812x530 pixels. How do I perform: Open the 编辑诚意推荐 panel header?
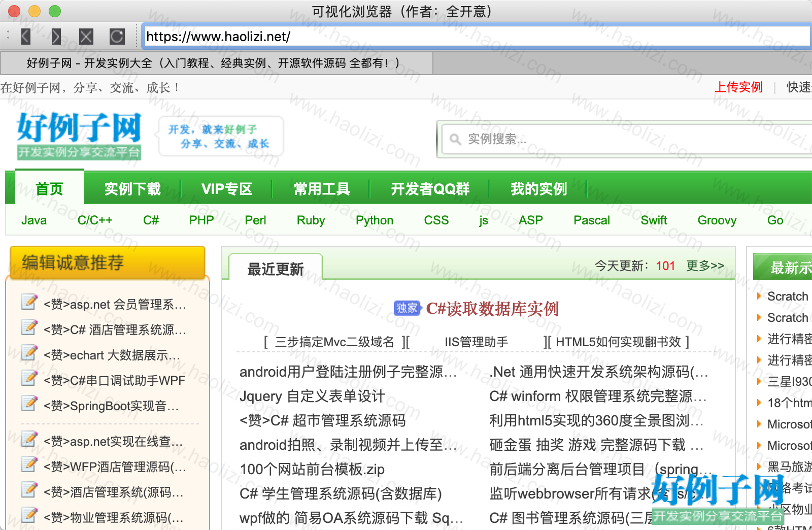coord(108,262)
